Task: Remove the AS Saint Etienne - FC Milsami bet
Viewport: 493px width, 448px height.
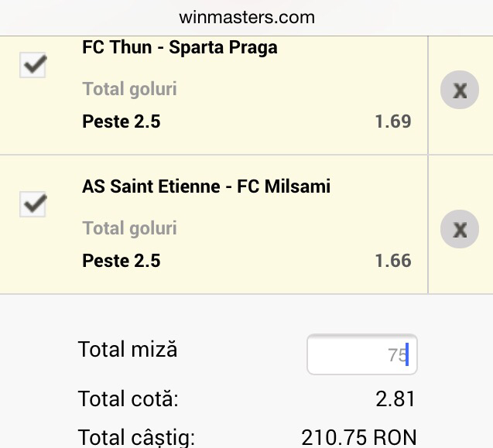Action: coord(460,229)
